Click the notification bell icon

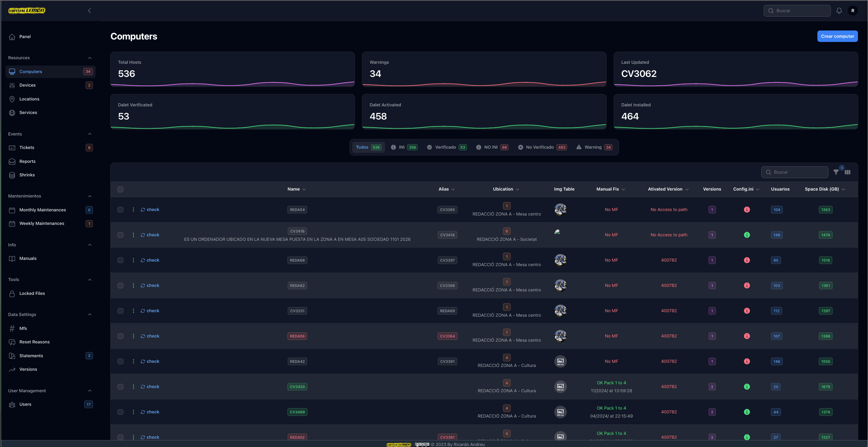pos(839,11)
